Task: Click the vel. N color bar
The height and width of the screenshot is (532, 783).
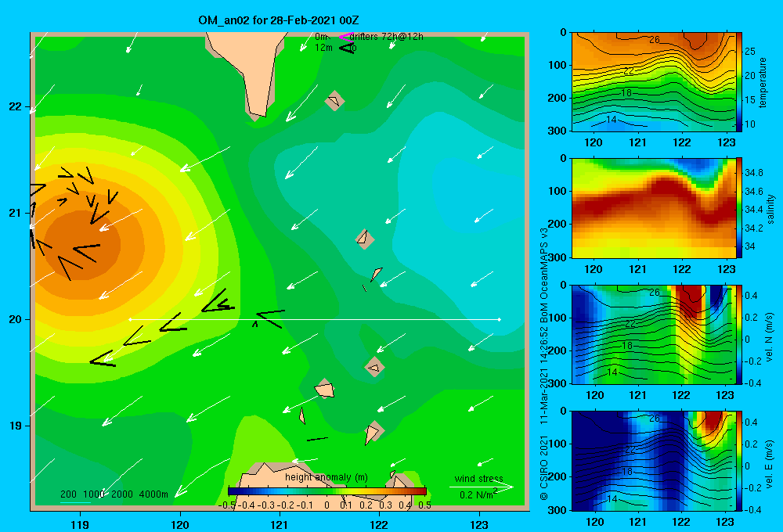Action: [739, 334]
